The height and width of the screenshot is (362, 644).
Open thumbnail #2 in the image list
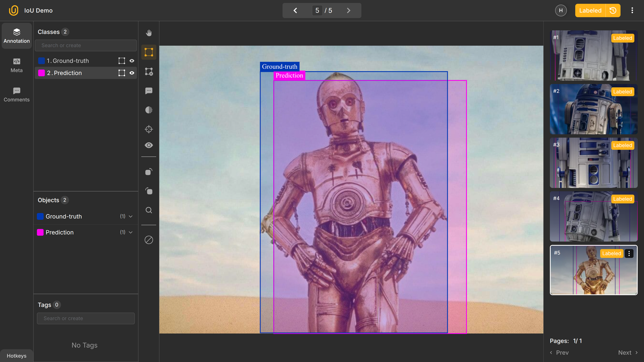coord(593,109)
